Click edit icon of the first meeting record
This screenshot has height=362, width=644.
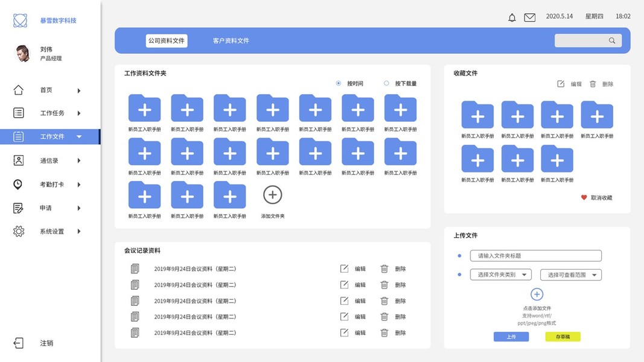tap(344, 269)
